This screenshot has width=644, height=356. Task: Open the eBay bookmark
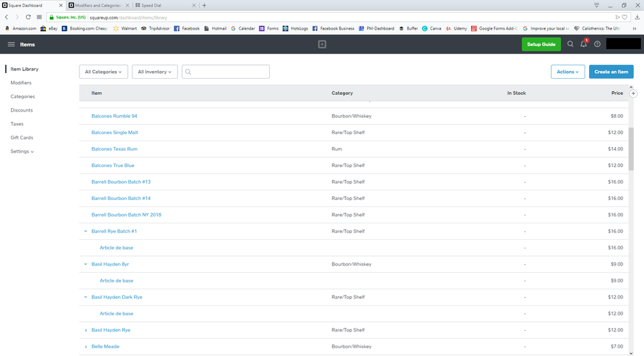(x=49, y=28)
